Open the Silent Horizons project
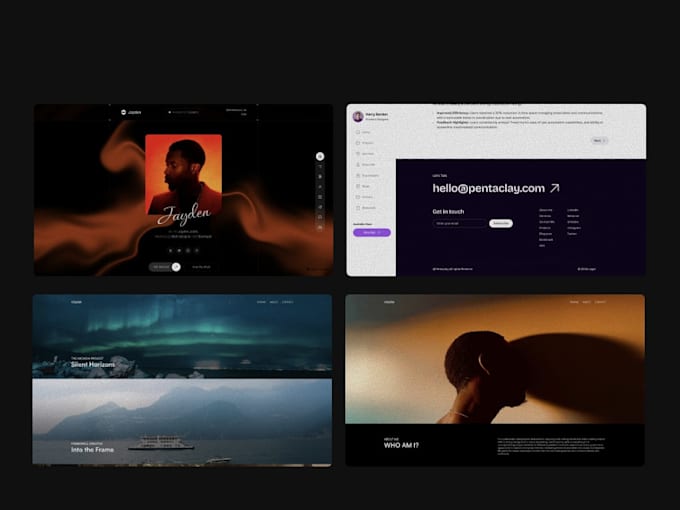The height and width of the screenshot is (510, 680). pyautogui.click(x=93, y=365)
